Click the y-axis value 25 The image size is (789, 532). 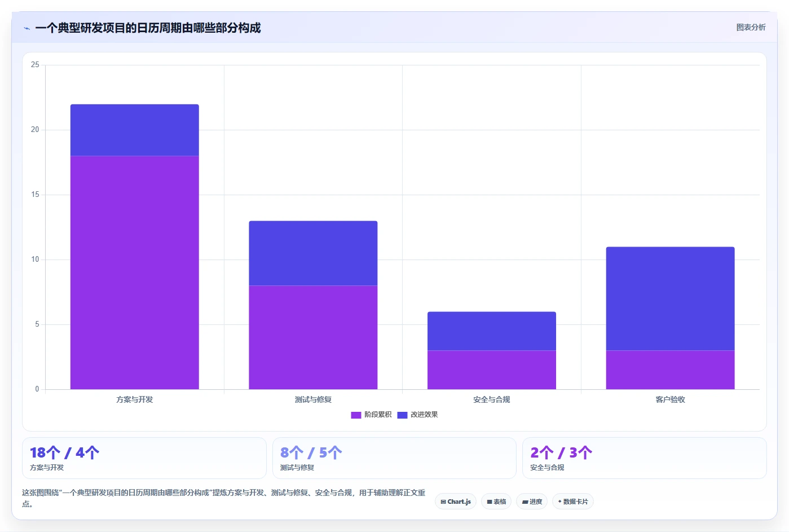(35, 65)
